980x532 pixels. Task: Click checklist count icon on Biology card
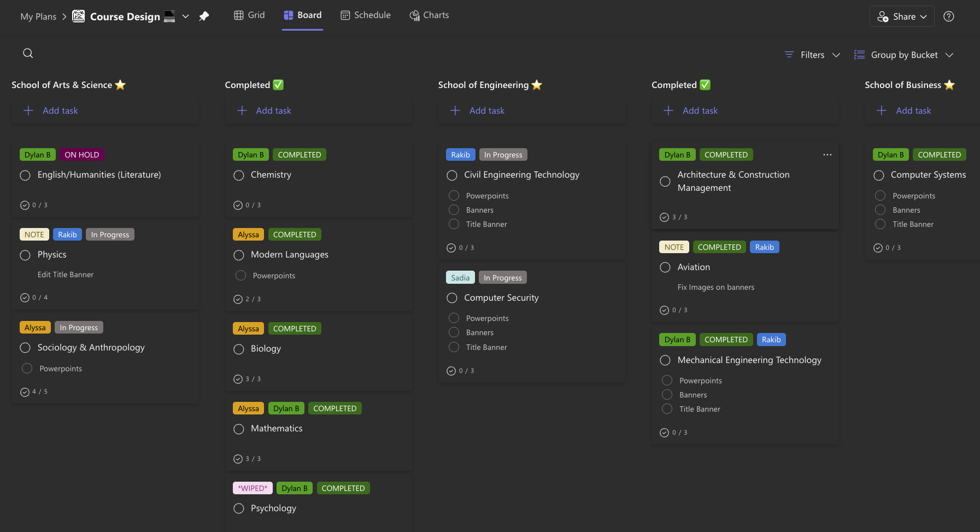(238, 379)
